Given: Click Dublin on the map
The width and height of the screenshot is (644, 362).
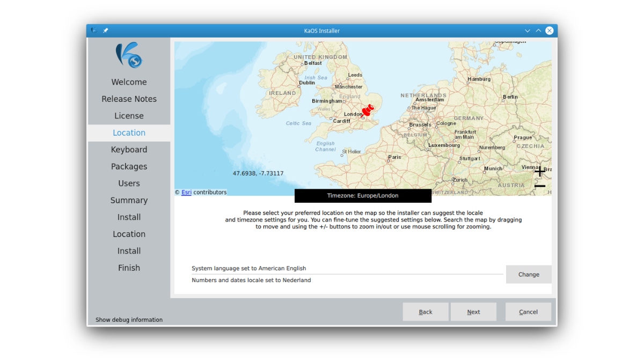Looking at the screenshot, I should [307, 83].
